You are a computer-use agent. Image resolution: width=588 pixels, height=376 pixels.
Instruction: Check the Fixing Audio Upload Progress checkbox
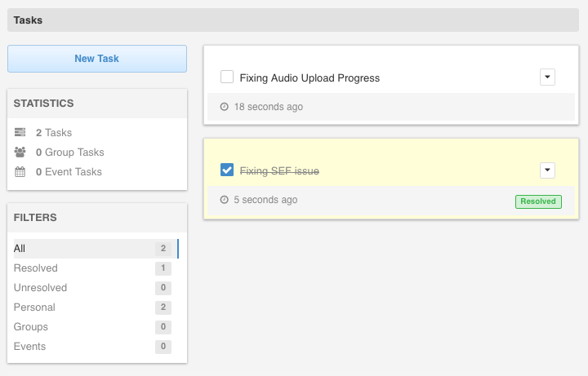(x=228, y=77)
